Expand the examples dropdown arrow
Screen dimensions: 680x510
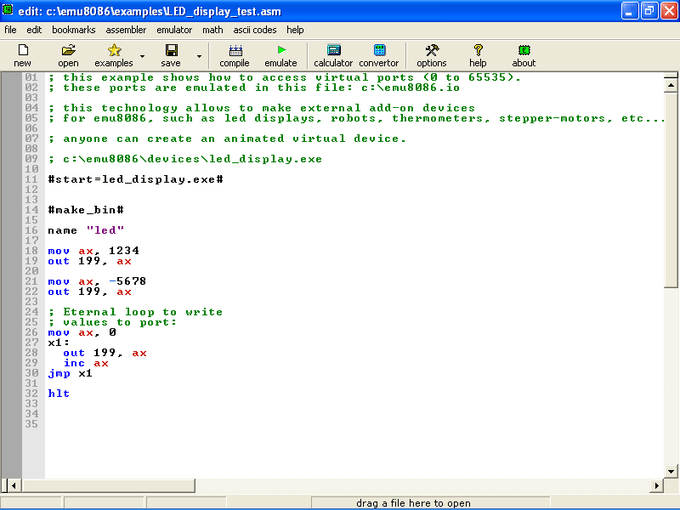pos(142,56)
